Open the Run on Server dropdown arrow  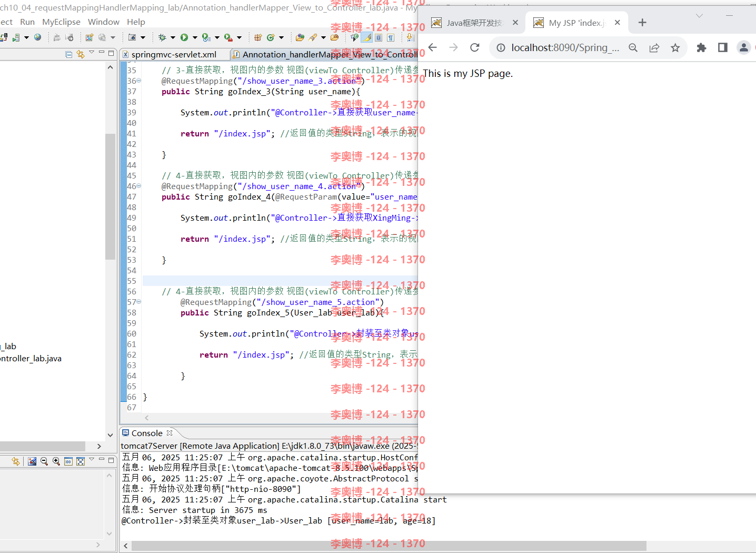217,37
